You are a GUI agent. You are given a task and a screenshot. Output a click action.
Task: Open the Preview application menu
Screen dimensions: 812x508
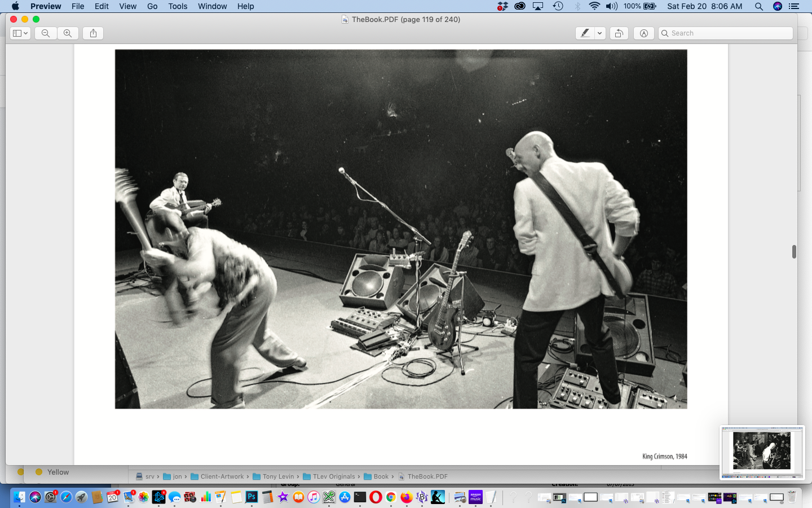coord(46,6)
